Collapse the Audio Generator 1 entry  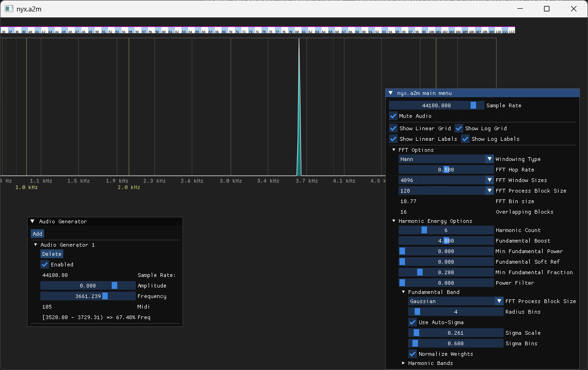point(35,245)
